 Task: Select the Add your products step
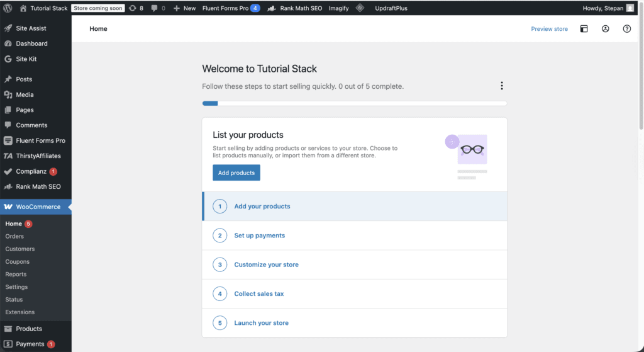click(355, 206)
